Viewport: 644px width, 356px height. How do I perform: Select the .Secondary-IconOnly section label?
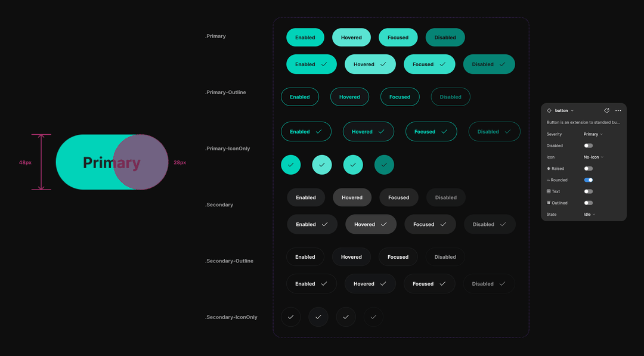[x=231, y=317]
